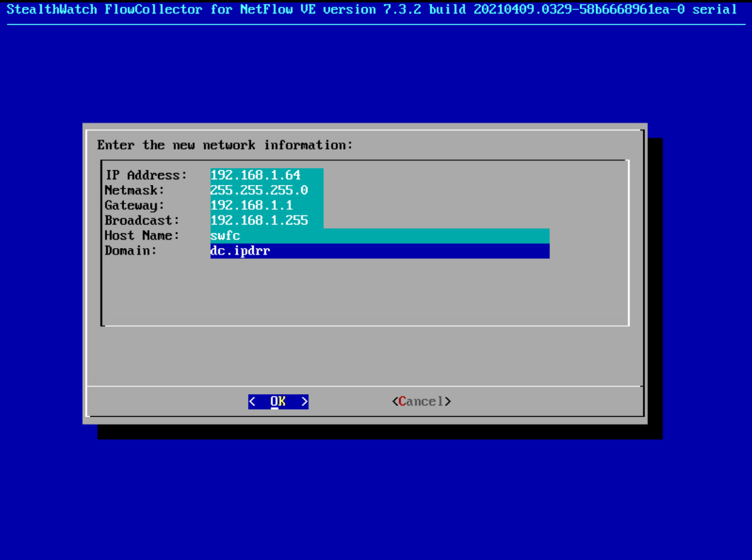The image size is (752, 560).
Task: Click the Host Name field swfc
Action: pyautogui.click(x=380, y=236)
